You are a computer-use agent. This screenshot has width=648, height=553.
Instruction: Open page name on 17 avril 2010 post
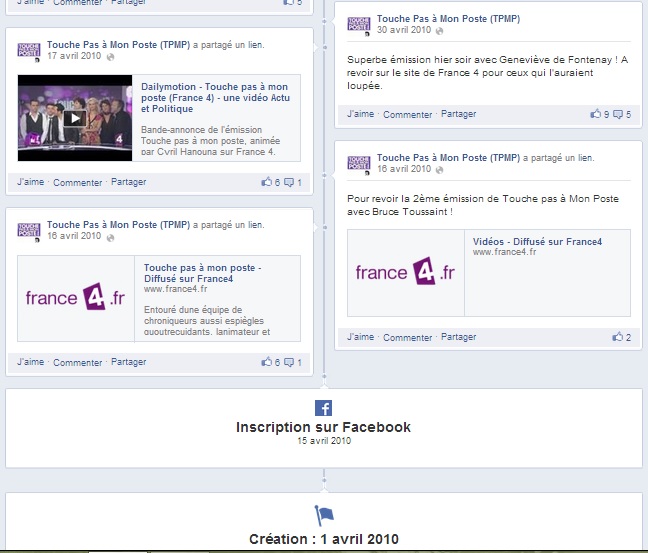119,45
